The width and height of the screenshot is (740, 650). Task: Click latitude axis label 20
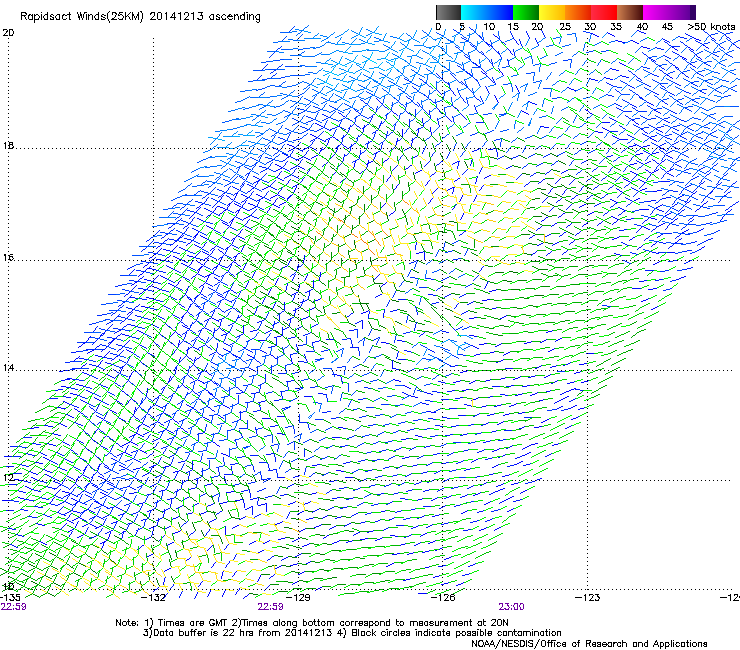pos(8,33)
